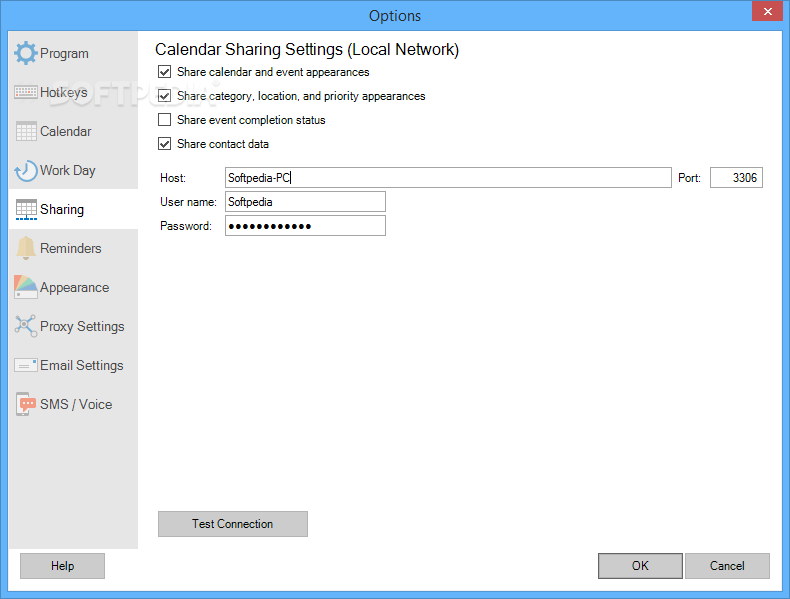Confirm settings with OK
Image resolution: width=790 pixels, height=599 pixels.
pos(640,566)
